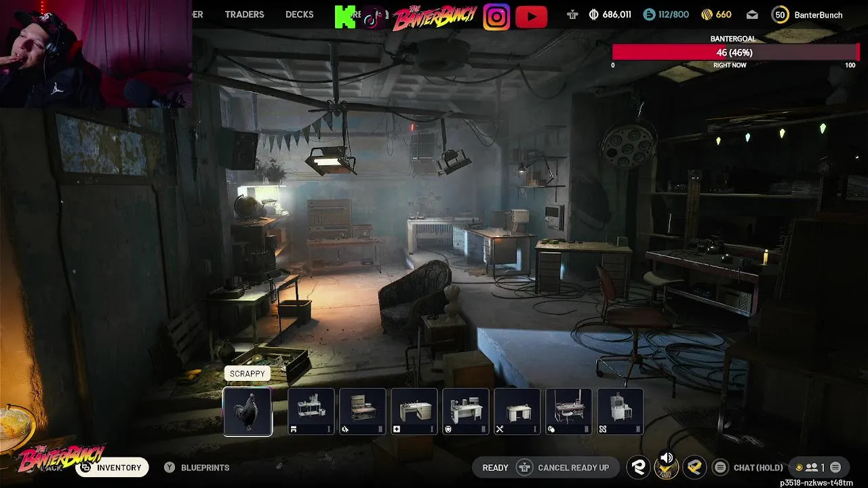Click the green Kick logo
The width and height of the screenshot is (868, 488).
345,17
